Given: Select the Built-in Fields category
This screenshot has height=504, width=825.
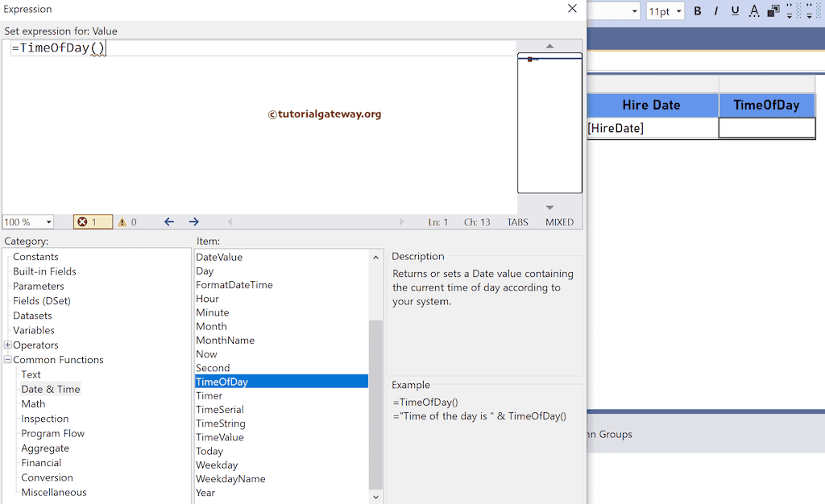Looking at the screenshot, I should (45, 271).
